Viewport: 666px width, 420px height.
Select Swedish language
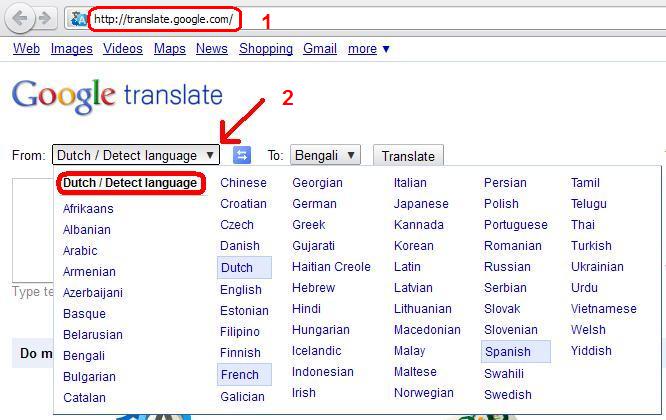[508, 395]
